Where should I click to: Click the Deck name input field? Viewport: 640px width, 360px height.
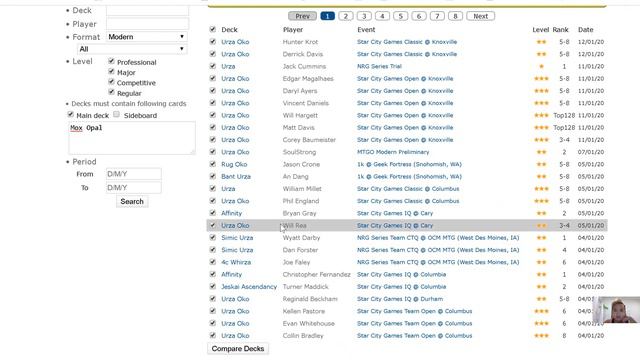tap(147, 11)
